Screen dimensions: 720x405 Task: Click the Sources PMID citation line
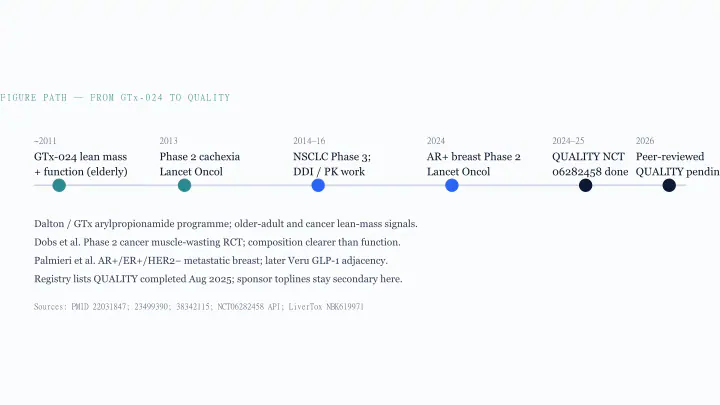(x=199, y=307)
